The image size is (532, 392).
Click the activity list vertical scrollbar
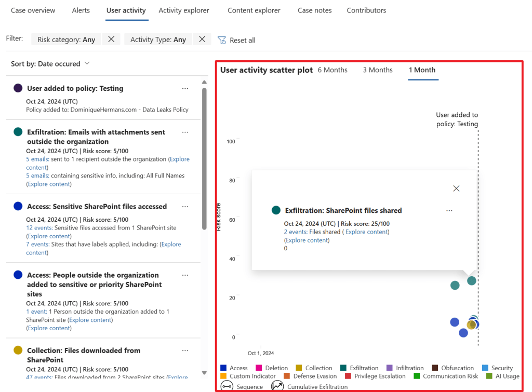pos(204,156)
